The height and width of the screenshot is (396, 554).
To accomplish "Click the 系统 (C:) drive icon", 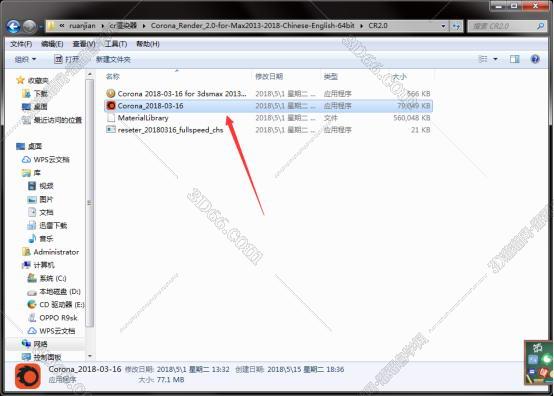I will pos(32,278).
